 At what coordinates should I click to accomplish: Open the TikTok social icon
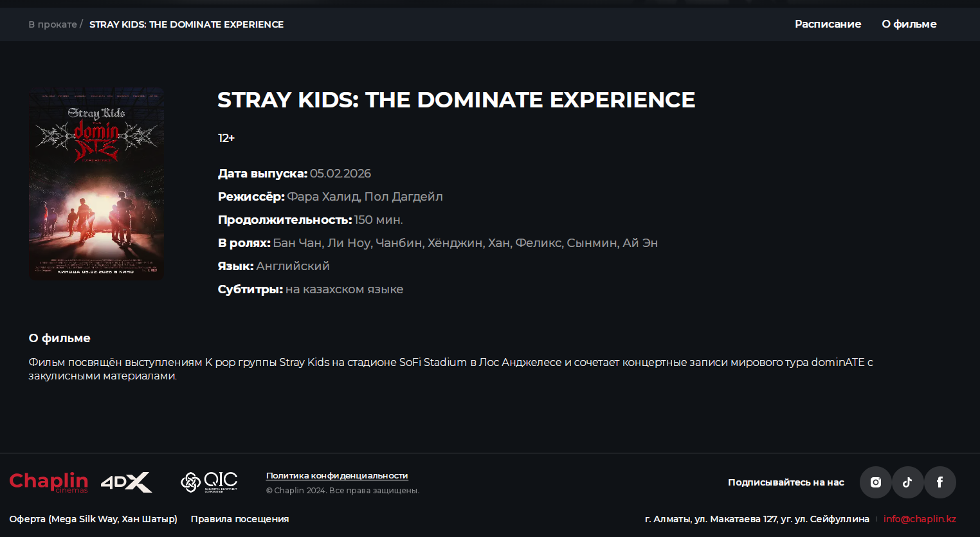[907, 482]
